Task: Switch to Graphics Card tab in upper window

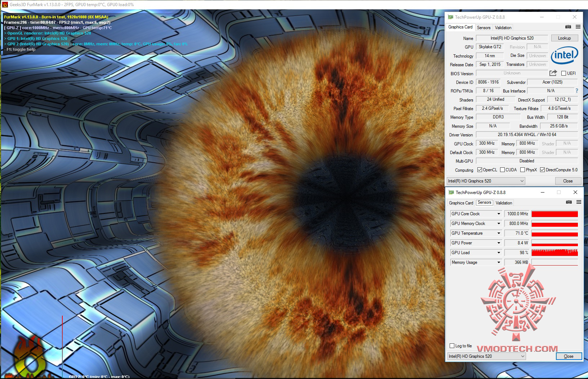Action: [460, 27]
